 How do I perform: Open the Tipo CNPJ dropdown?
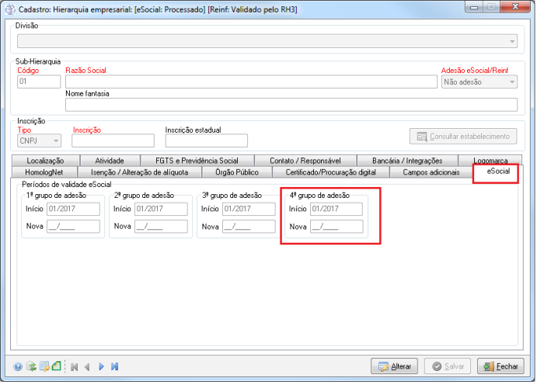[x=55, y=140]
